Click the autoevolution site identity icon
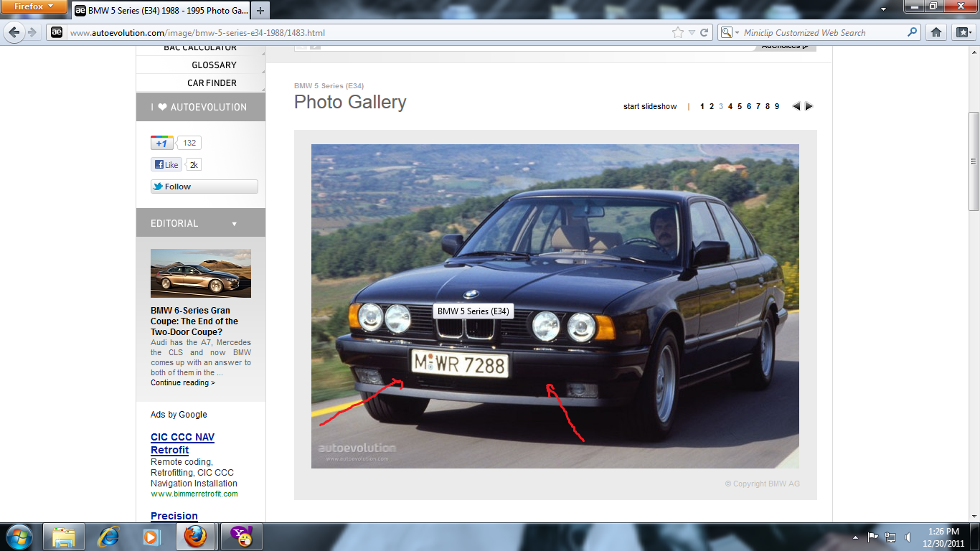This screenshot has width=980, height=551. click(57, 32)
